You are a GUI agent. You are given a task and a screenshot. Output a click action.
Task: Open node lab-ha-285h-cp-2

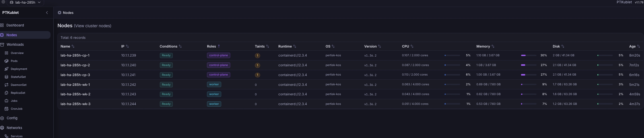pos(75,65)
